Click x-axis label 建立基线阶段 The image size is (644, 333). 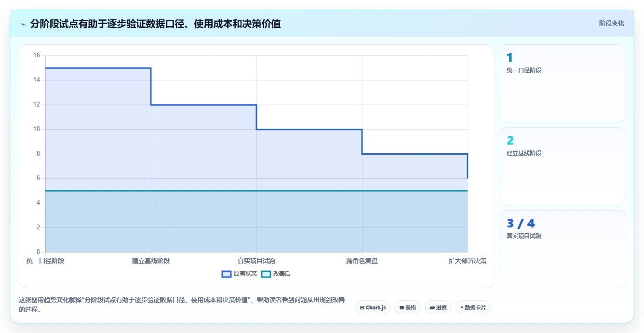pyautogui.click(x=151, y=261)
